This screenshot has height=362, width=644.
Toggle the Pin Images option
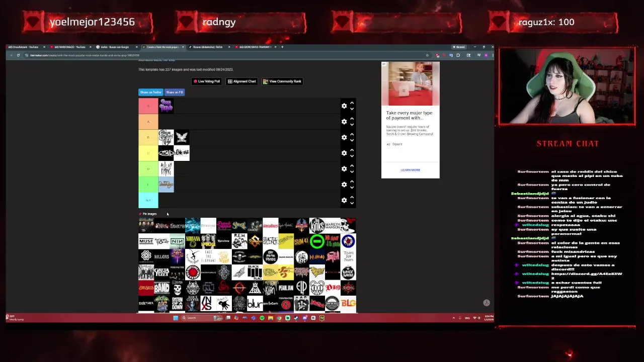coord(148,214)
